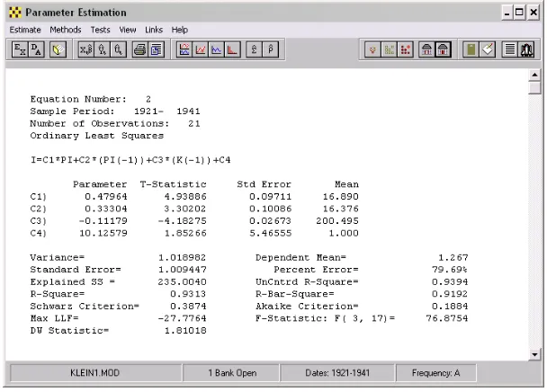Click the horizontal lines list icon
Image resolution: width=547 pixels, height=392 pixels.
(x=509, y=49)
